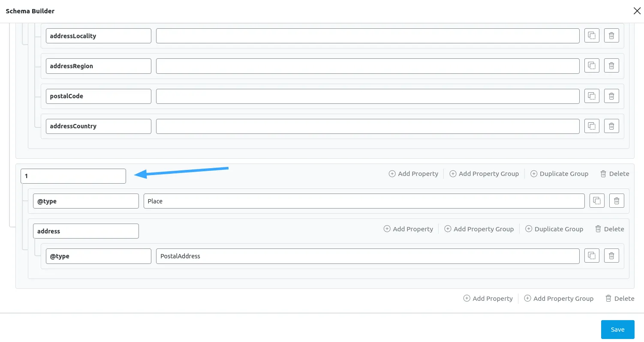
Task: Duplicate the PostalAddress @type row
Action: click(x=592, y=256)
